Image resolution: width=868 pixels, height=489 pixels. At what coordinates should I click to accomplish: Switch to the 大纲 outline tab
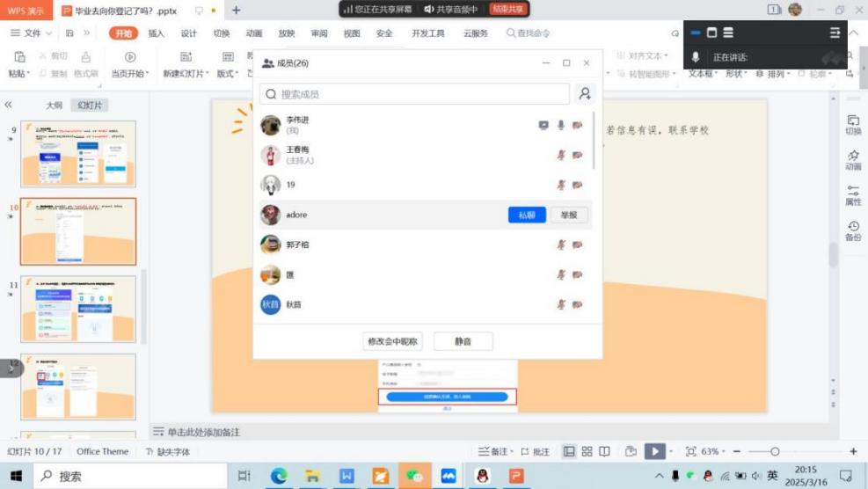click(54, 105)
